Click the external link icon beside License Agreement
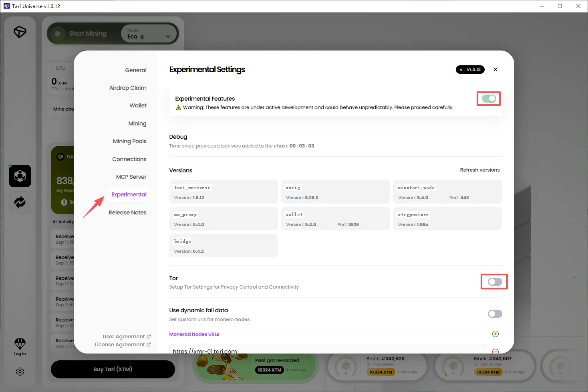The image size is (588, 392). 149,344
